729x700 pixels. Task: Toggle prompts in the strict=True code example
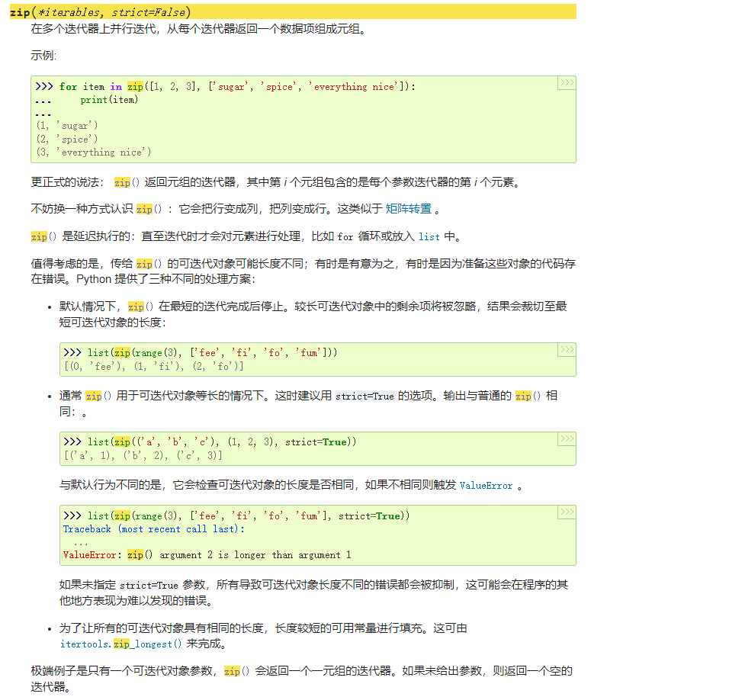566,438
